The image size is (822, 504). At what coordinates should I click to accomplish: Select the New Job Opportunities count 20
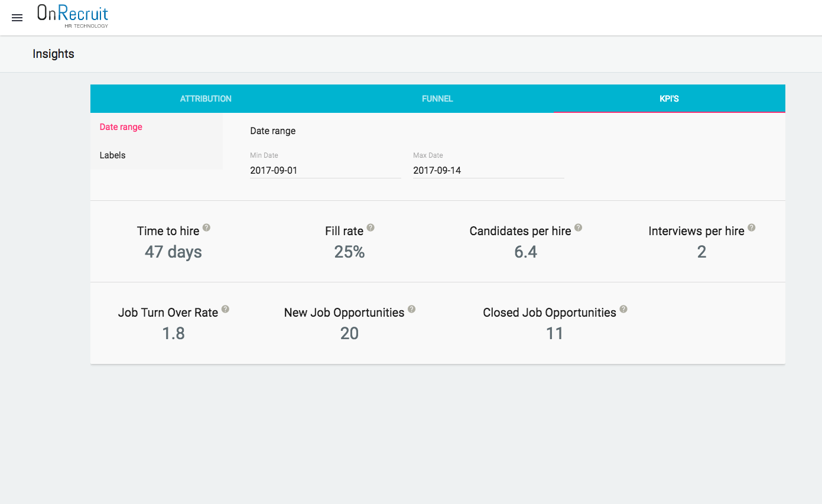349,333
